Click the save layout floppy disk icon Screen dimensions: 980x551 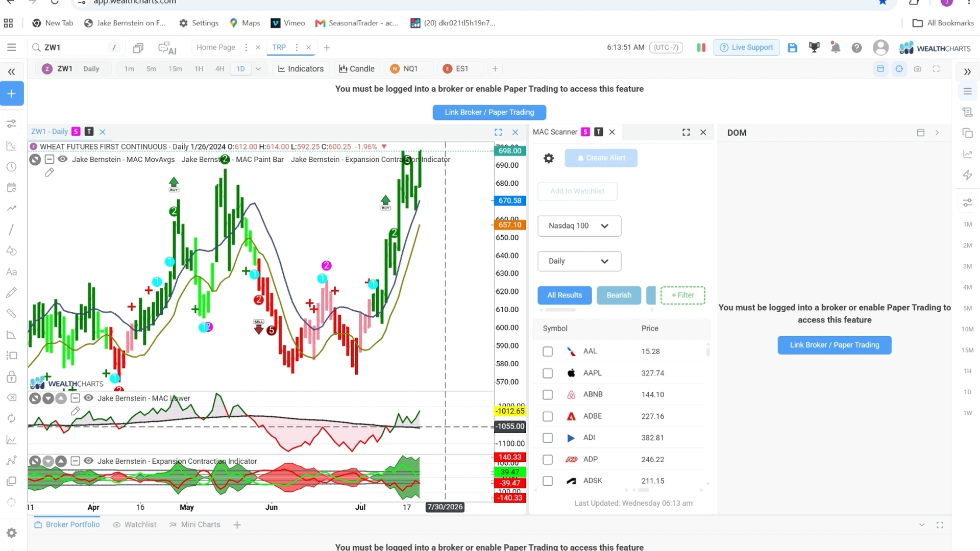[x=792, y=47]
